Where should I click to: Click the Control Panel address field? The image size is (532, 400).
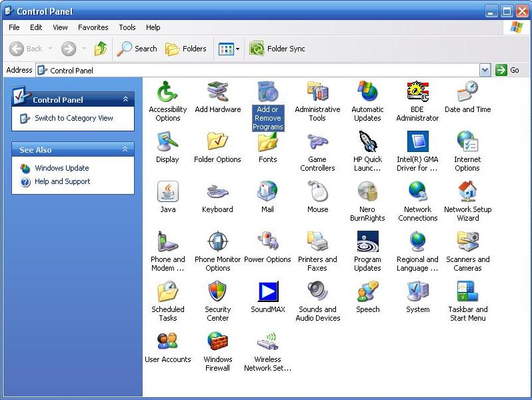(258, 70)
